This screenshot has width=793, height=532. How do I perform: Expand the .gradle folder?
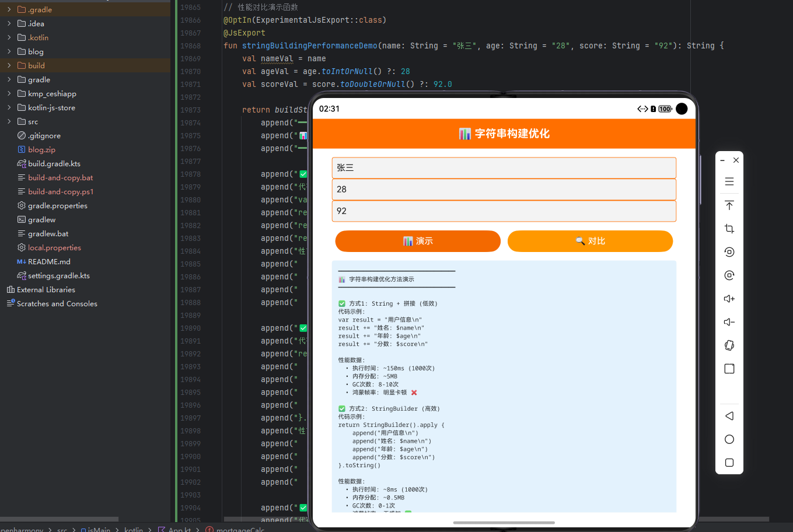9,9
